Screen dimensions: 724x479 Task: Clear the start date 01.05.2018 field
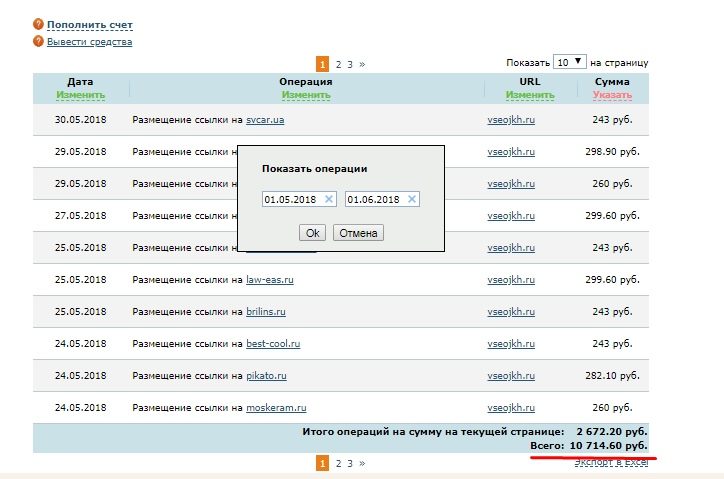pos(329,200)
